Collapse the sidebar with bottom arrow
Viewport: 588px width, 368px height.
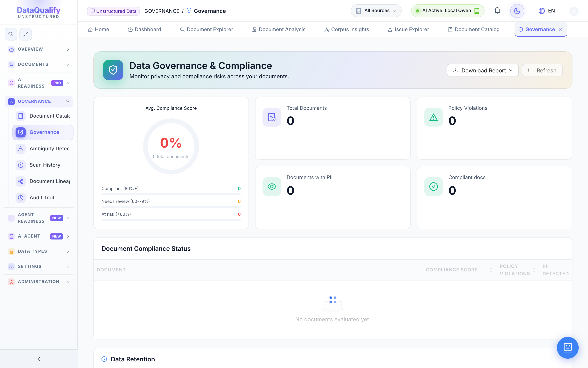(x=39, y=359)
